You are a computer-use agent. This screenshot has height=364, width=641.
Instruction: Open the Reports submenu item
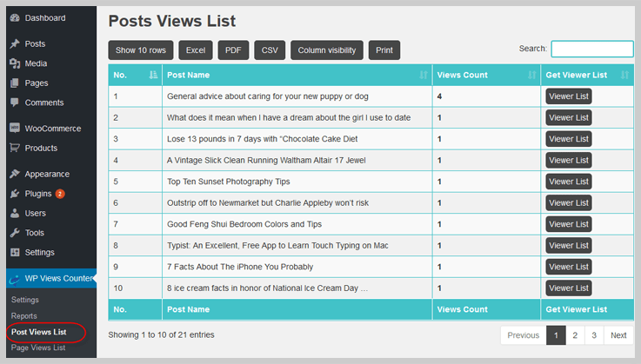tap(24, 316)
